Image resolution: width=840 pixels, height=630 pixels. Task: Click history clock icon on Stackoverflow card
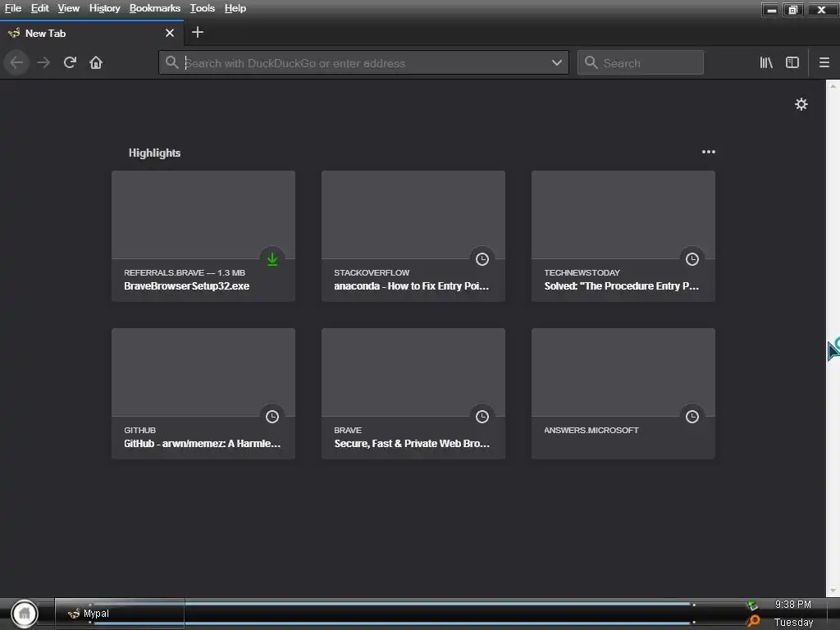482,259
